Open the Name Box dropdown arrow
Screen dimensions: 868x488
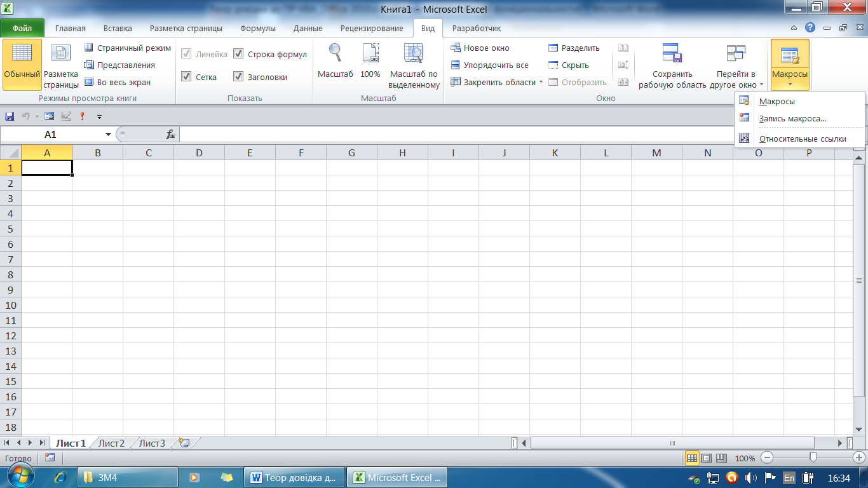click(108, 135)
